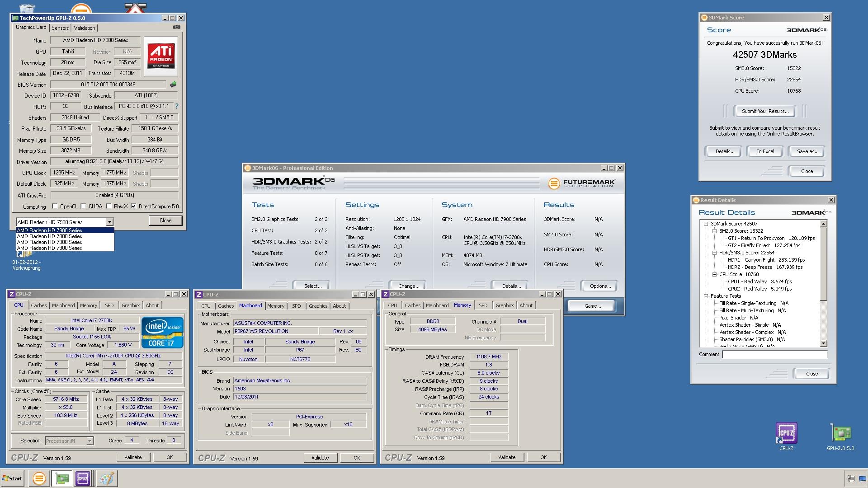Click the Game... button in 3DMark06
This screenshot has width=868, height=488.
click(x=592, y=306)
